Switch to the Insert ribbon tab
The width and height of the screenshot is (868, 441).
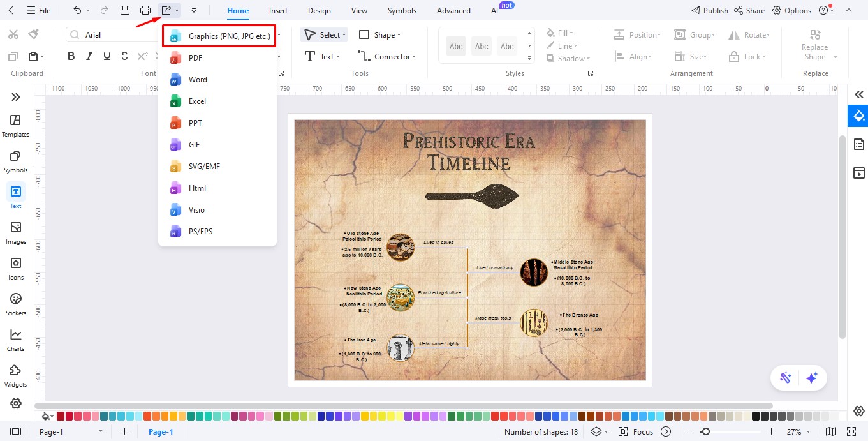click(x=278, y=10)
